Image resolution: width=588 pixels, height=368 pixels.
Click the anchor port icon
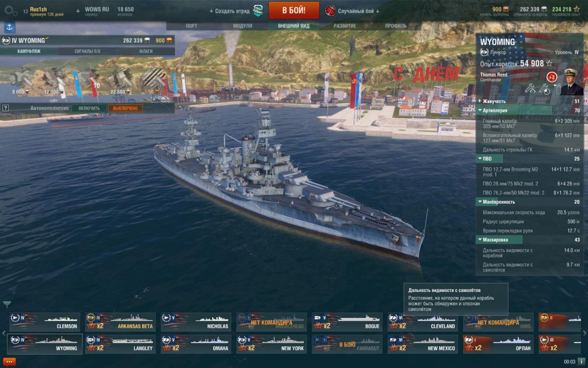coord(10,27)
